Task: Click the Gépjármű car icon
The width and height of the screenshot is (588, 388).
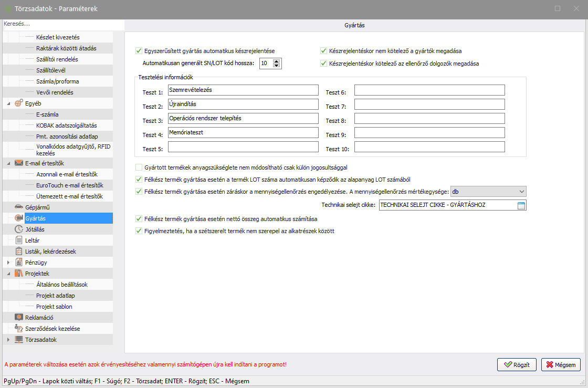Action: (18, 207)
